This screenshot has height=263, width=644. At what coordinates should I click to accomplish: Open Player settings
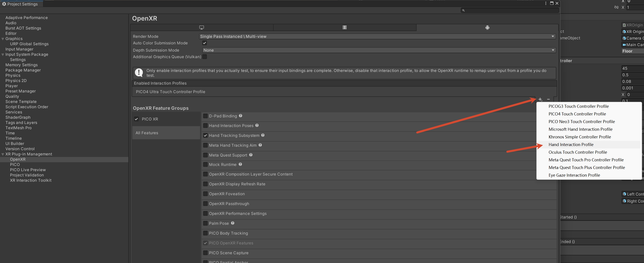12,86
